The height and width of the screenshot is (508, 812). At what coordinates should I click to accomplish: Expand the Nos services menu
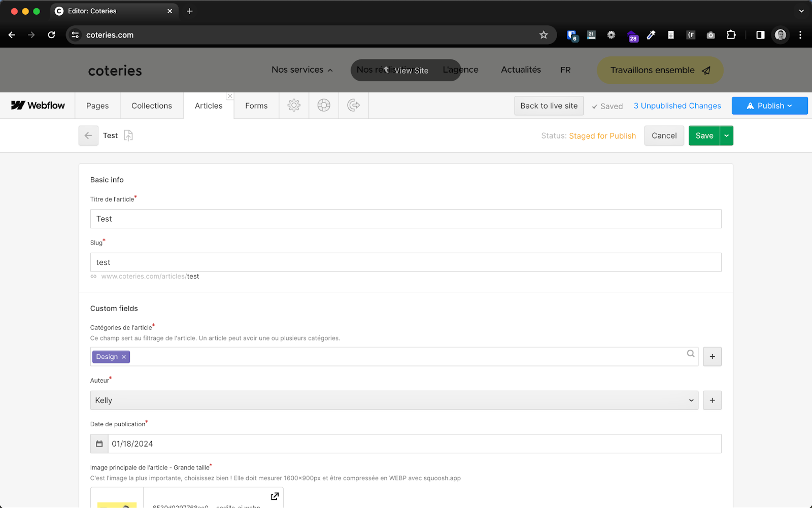(x=302, y=70)
